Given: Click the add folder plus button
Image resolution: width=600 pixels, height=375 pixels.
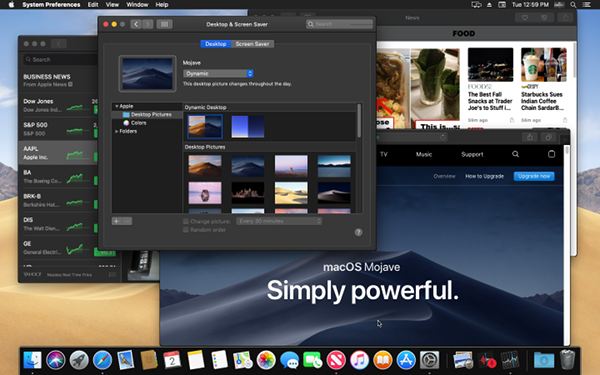Looking at the screenshot, I should [117, 221].
